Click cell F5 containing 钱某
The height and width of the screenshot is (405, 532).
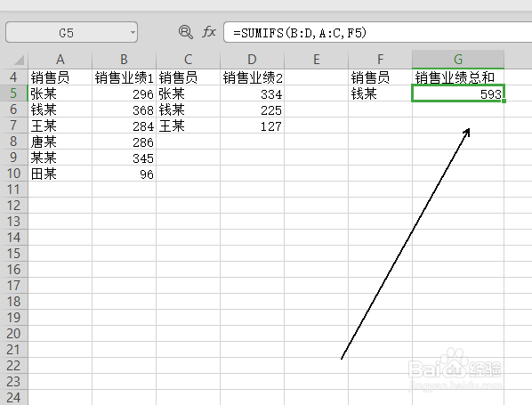coord(381,93)
